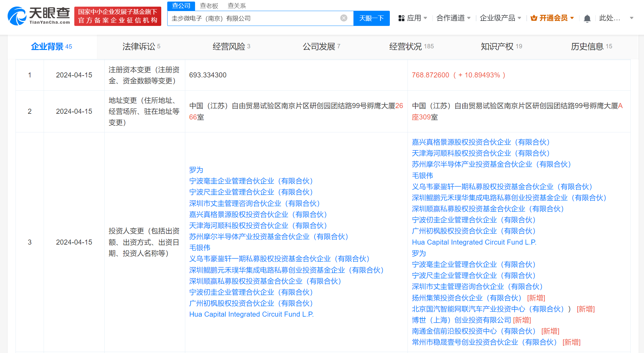
Task: Open the 公司发展 tab
Action: [x=322, y=46]
